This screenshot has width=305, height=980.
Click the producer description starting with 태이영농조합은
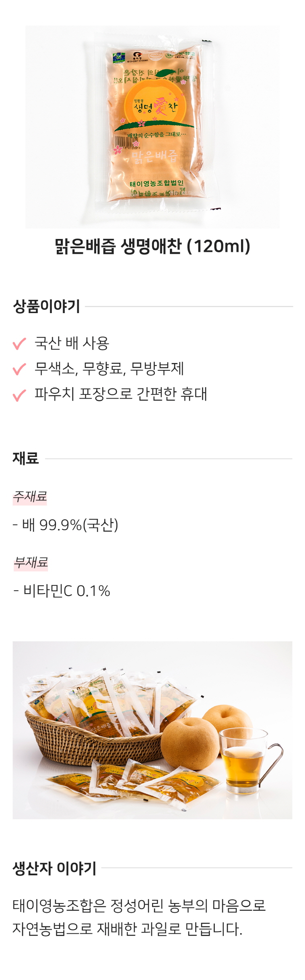point(139,918)
